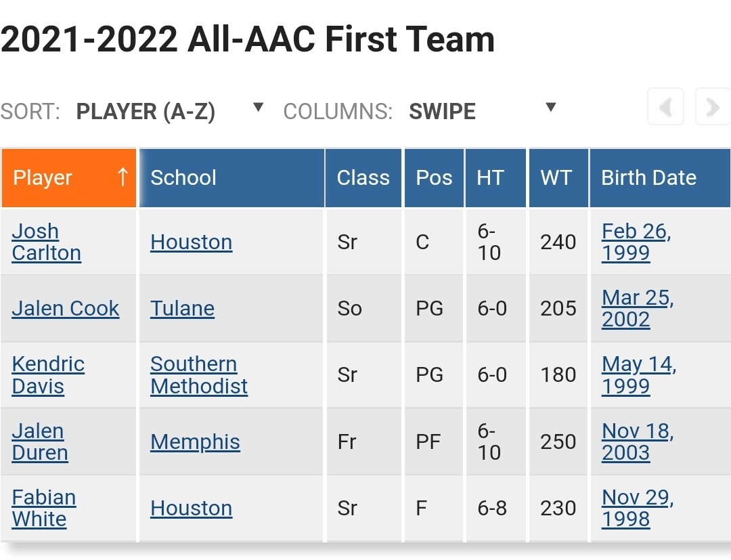Open Josh Carlton player link
Viewport: 731px width, 560px height.
(x=47, y=242)
